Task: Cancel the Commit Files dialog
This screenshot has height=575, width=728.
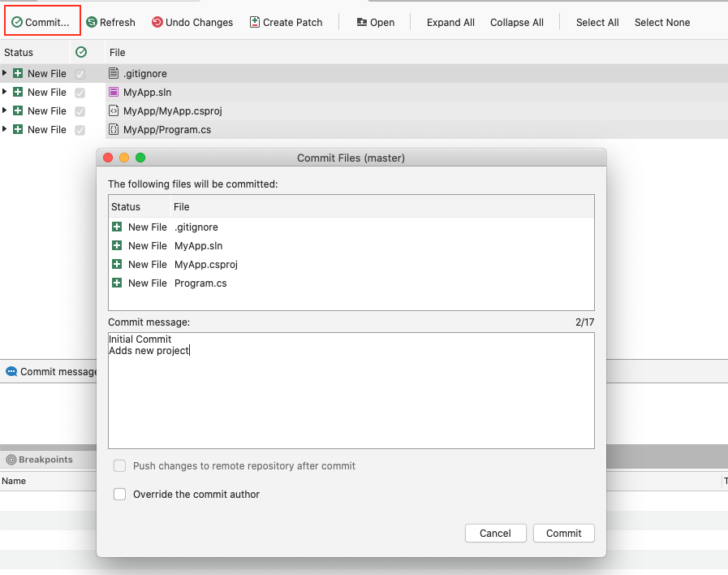Action: click(495, 533)
